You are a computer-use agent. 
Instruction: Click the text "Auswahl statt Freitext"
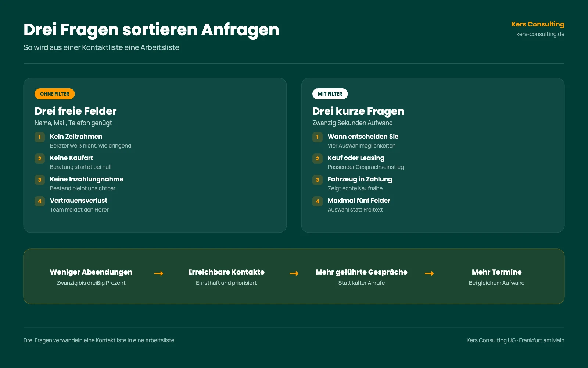[x=355, y=210]
